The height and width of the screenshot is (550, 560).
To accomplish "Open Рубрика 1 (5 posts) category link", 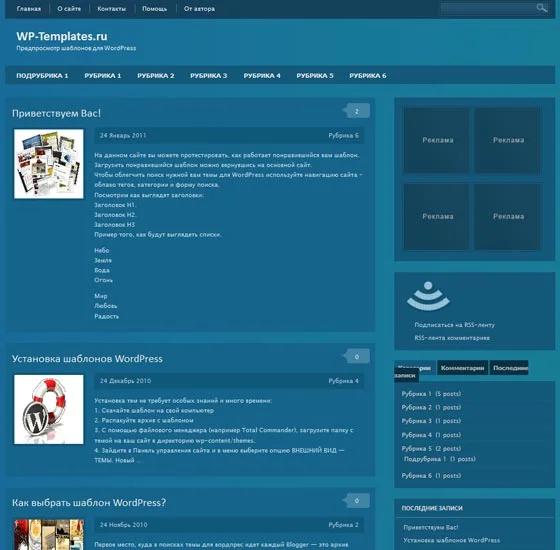I will (431, 394).
